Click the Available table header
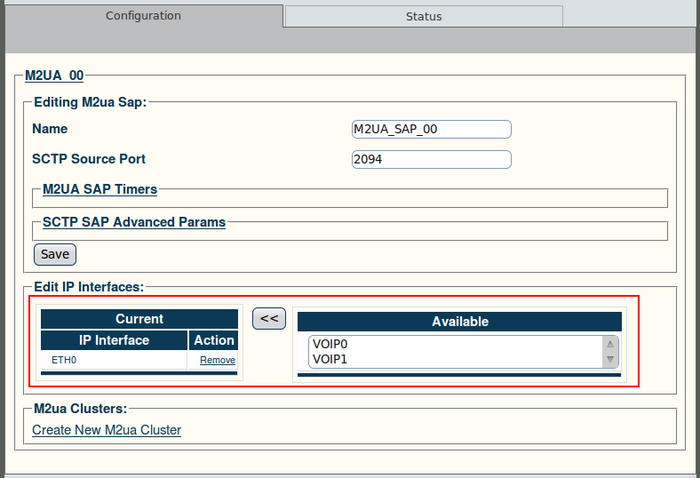 tap(460, 321)
